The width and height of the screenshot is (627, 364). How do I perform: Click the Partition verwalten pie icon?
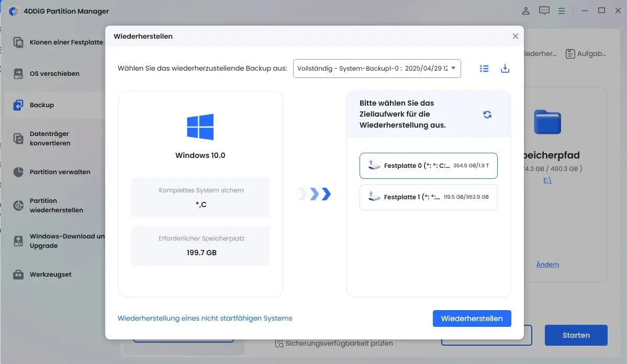(x=18, y=172)
